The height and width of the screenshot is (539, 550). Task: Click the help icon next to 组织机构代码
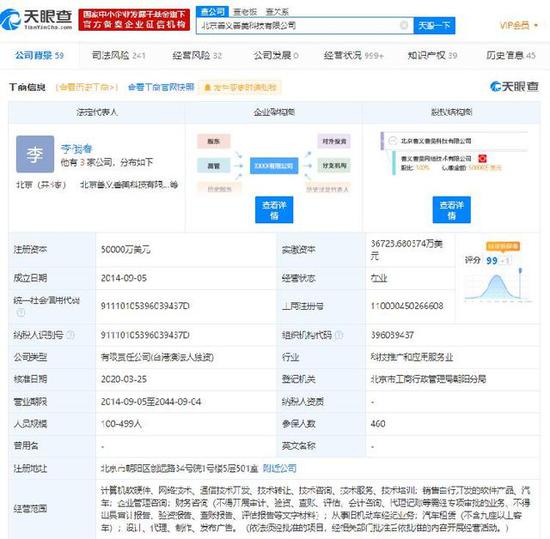(x=339, y=335)
